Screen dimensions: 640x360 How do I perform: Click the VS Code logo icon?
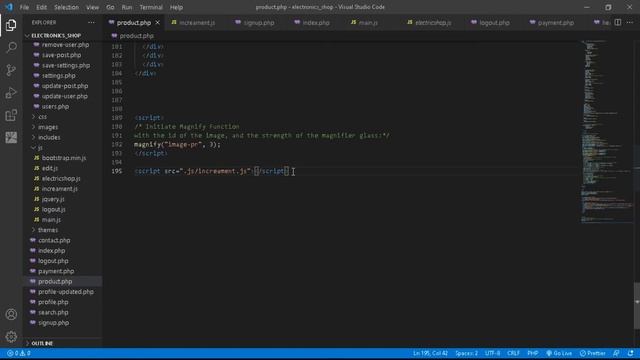[9, 7]
